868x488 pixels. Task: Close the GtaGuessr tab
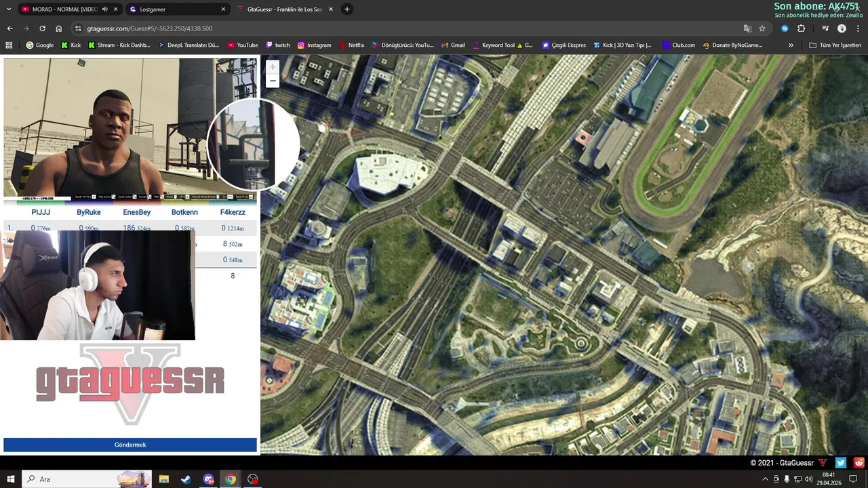tap(331, 9)
